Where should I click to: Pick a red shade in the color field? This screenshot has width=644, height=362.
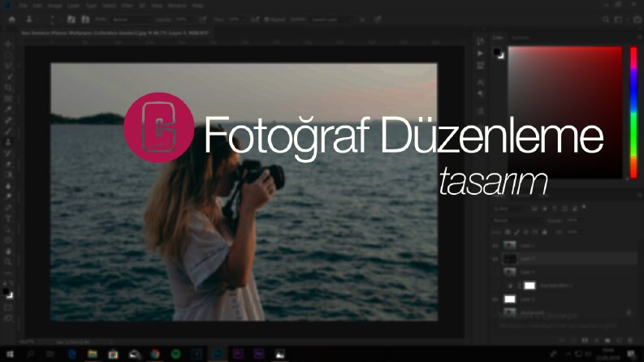pos(565,113)
